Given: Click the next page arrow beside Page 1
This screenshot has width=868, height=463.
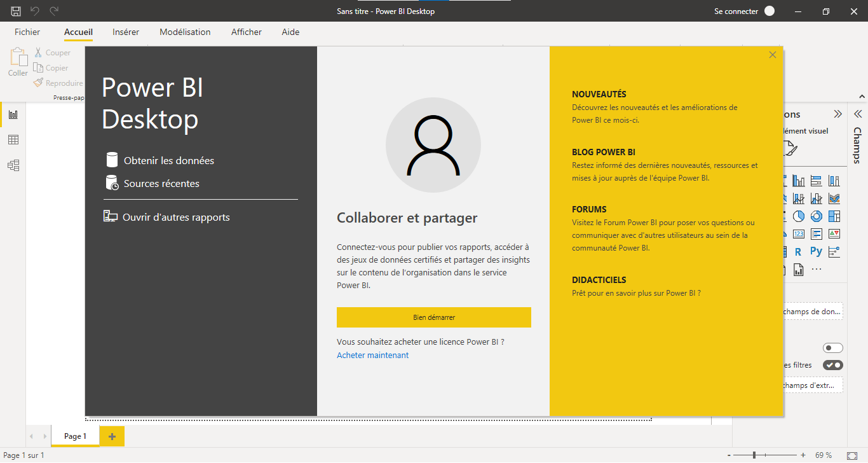Looking at the screenshot, I should click(44, 436).
